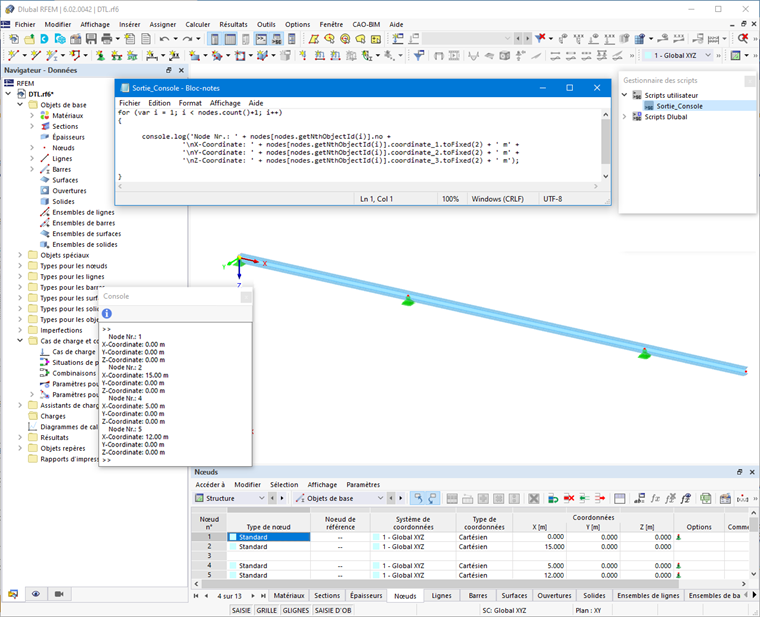760x617 pixels.
Task: Open the Objets de base table dropdown
Action: 339,498
